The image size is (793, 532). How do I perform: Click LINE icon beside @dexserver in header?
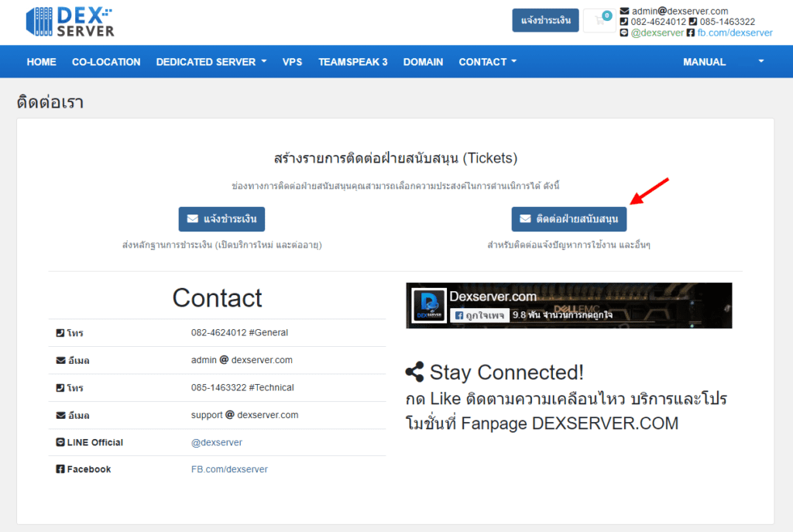click(x=624, y=33)
